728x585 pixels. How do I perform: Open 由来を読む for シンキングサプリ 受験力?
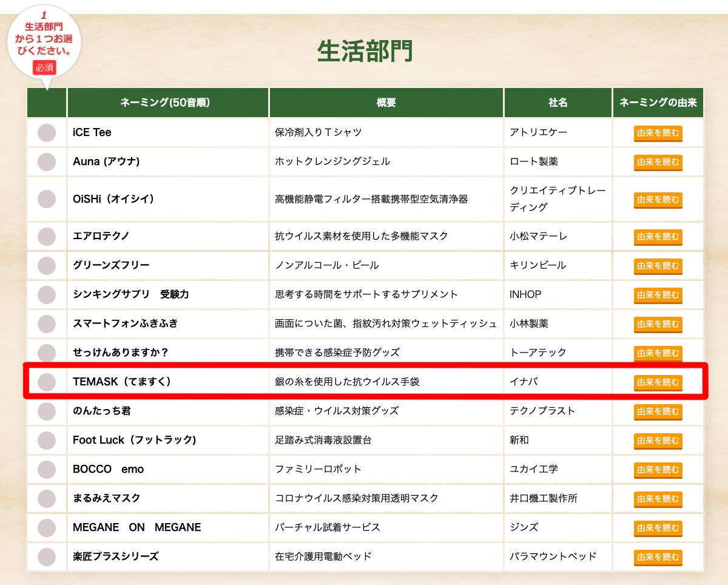[x=658, y=295]
